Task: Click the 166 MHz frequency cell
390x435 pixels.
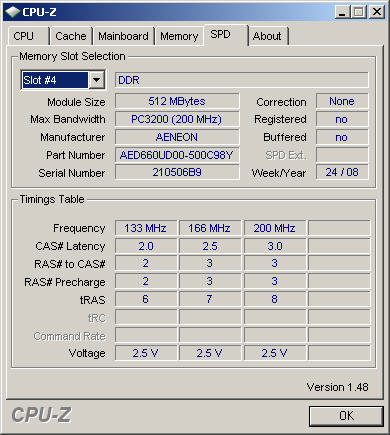Action: pos(210,228)
